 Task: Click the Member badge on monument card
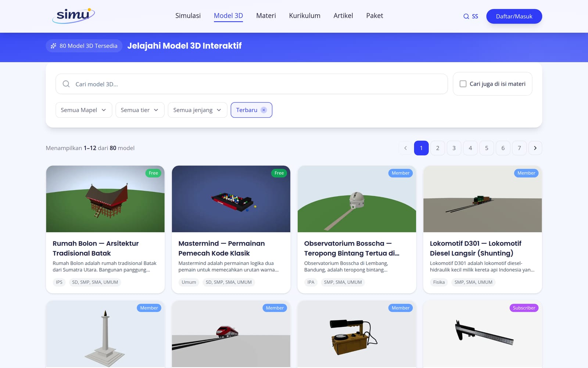[149, 308]
